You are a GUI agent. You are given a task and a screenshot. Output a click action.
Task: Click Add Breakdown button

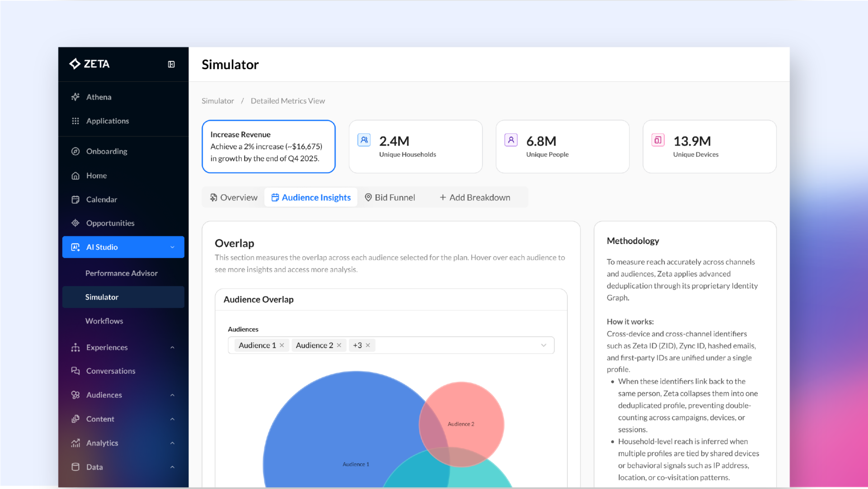[475, 197]
